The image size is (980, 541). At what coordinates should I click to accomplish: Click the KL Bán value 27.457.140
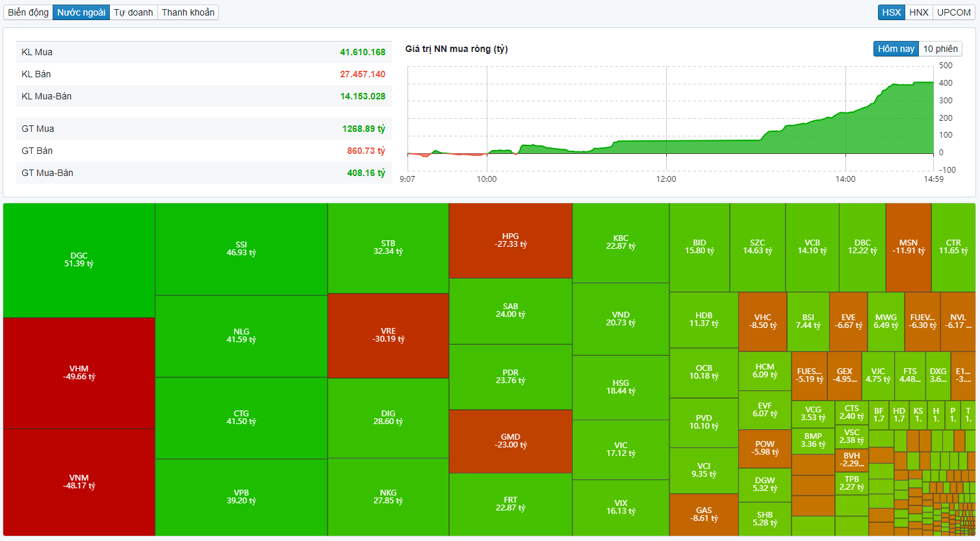coord(363,74)
